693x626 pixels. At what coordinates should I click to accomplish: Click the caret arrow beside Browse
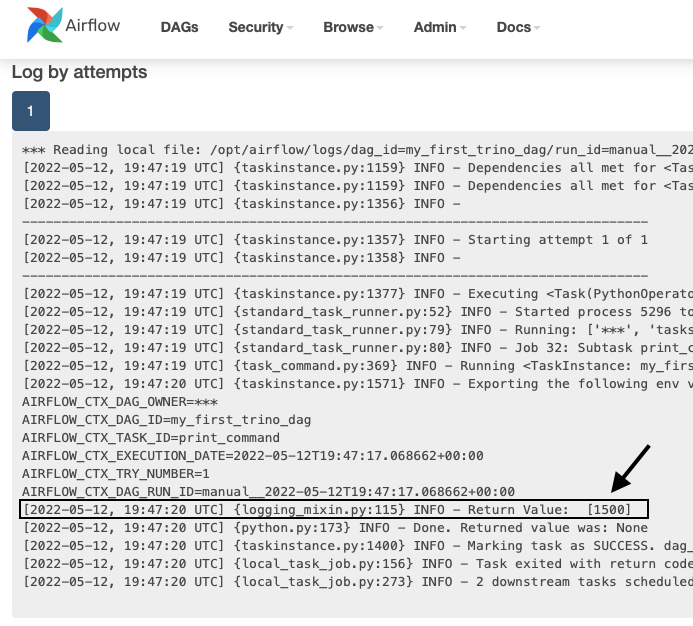point(380,28)
